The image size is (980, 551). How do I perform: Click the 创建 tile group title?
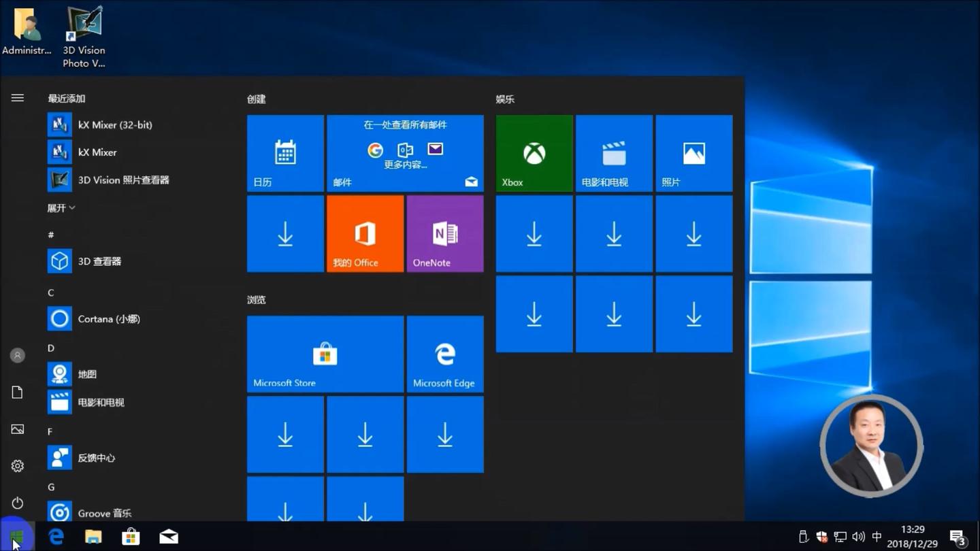[257, 99]
